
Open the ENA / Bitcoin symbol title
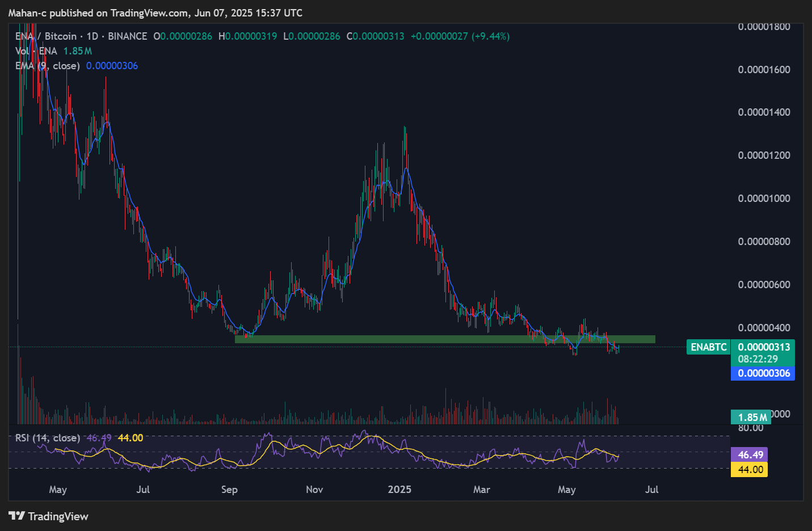[x=45, y=36]
